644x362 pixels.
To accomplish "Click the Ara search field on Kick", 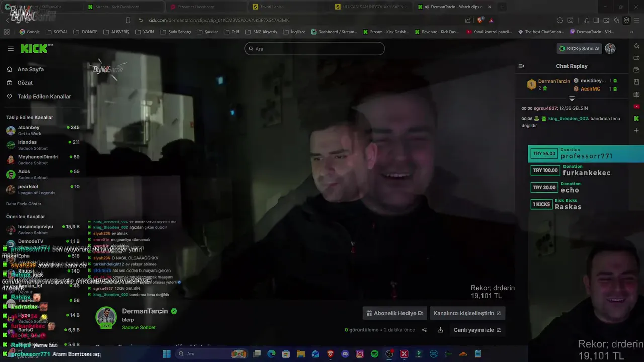I will click(x=314, y=49).
